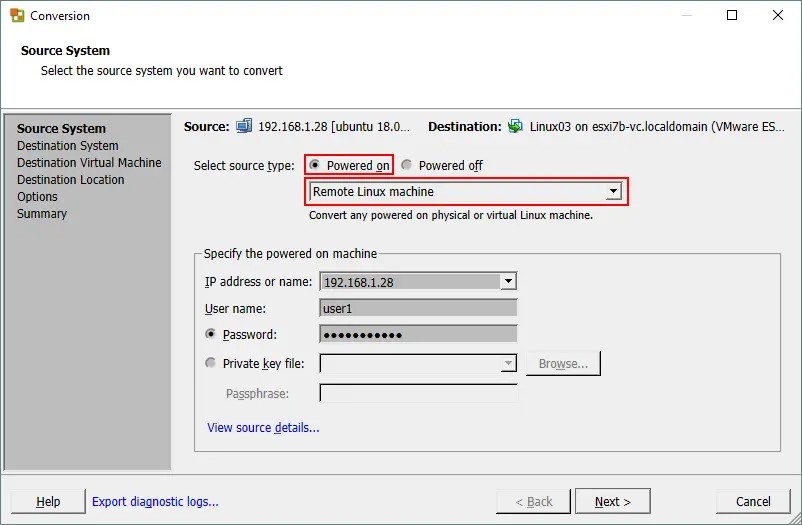Click the source text 192.168.1.28 [ubuntu 18.0...

[x=334, y=126]
